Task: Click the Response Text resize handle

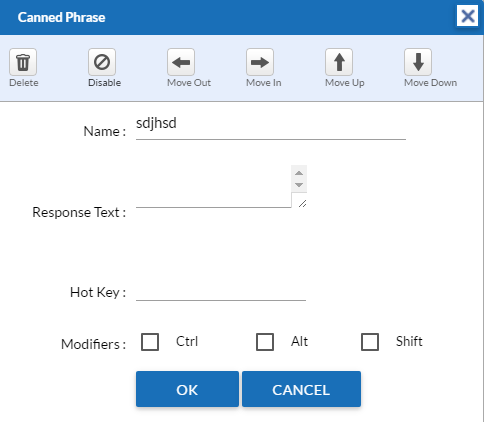Action: tap(302, 203)
